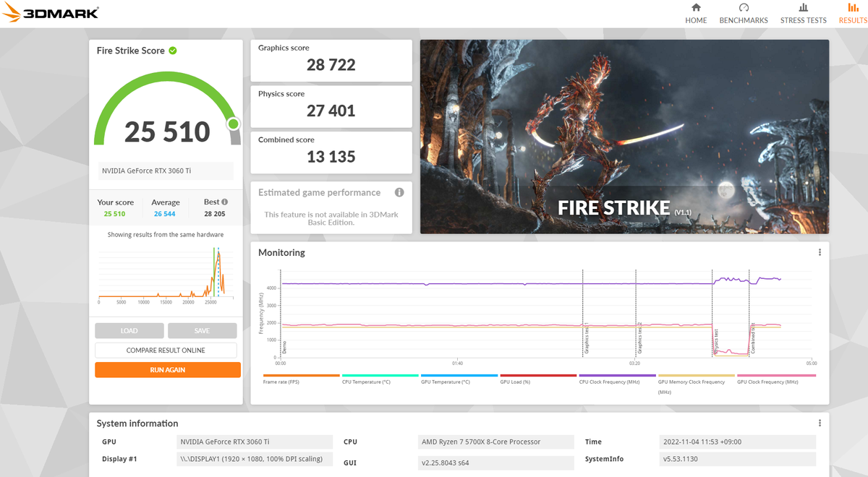868x477 pixels.
Task: Click the FIRE STRIKE title on image
Action: 614,208
